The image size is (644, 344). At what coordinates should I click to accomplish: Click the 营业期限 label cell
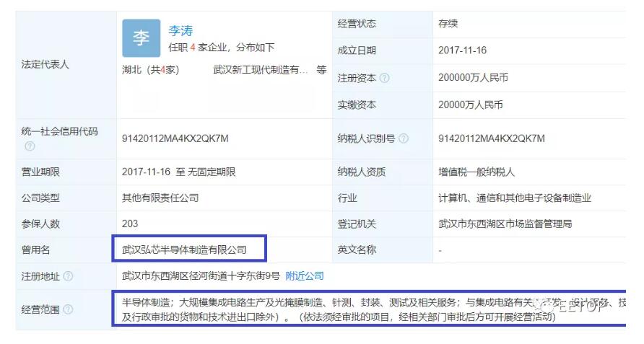pyautogui.click(x=66, y=172)
